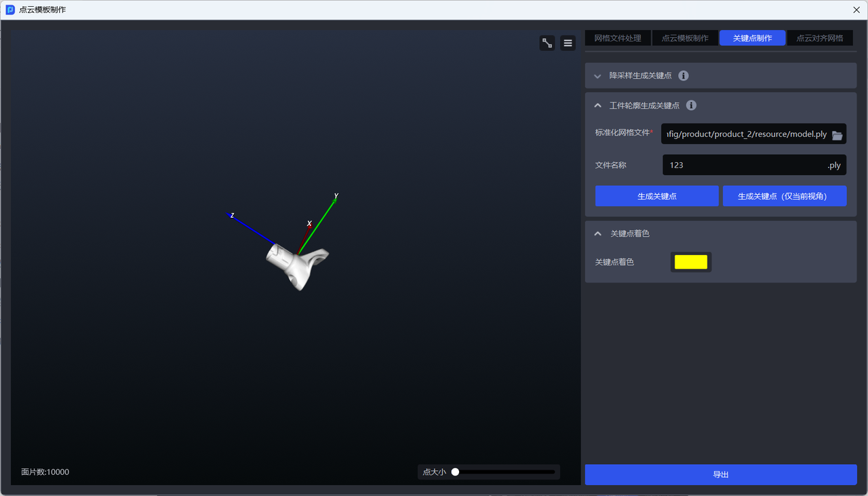Click info icon beside 降采样生成关键点

click(x=684, y=76)
